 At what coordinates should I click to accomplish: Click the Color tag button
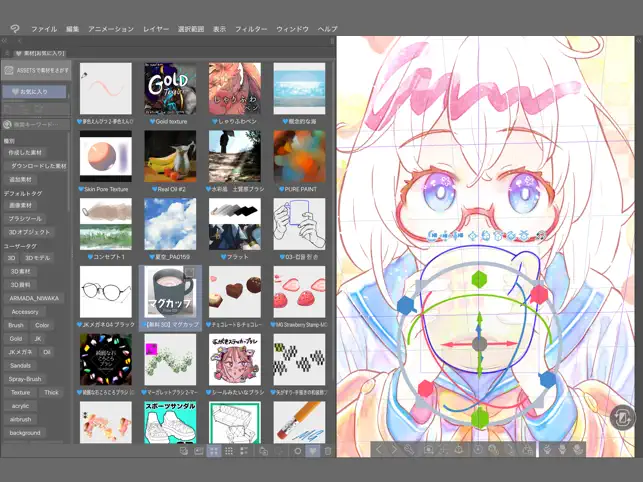click(x=42, y=325)
